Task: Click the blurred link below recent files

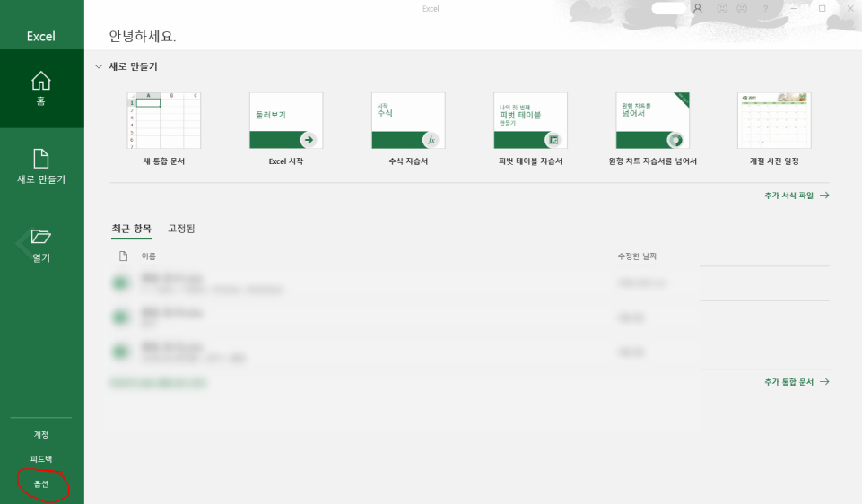Action: (x=159, y=382)
